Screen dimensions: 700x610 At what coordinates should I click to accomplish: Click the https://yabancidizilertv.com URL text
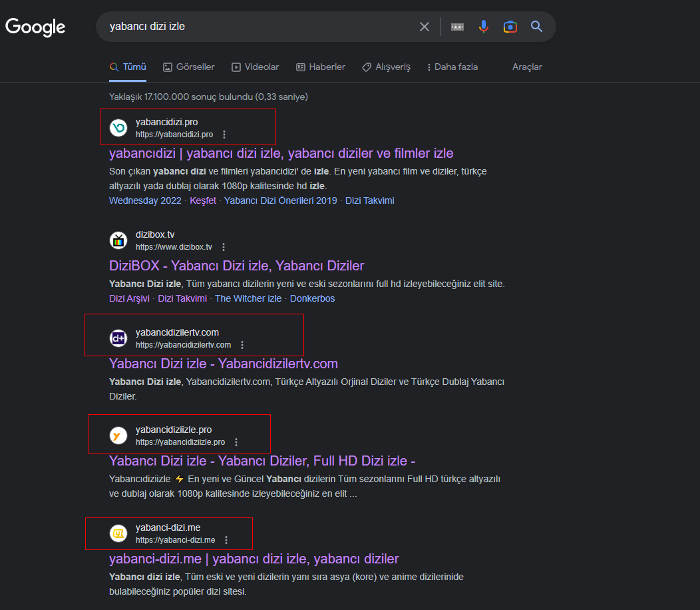183,345
